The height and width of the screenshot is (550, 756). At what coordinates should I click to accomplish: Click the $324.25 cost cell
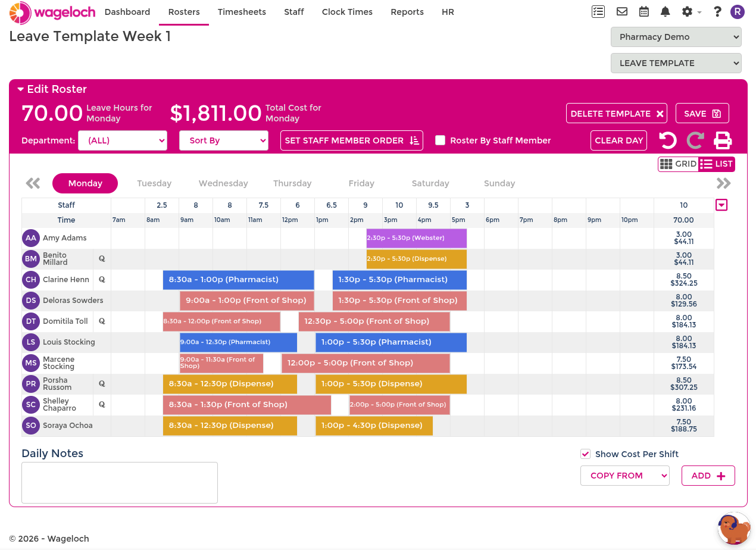tap(684, 283)
